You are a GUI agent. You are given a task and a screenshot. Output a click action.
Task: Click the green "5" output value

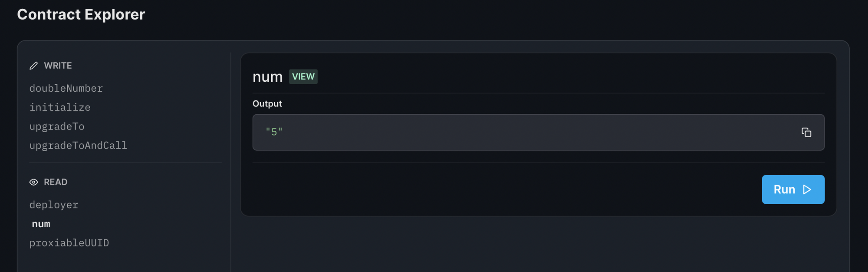274,132
